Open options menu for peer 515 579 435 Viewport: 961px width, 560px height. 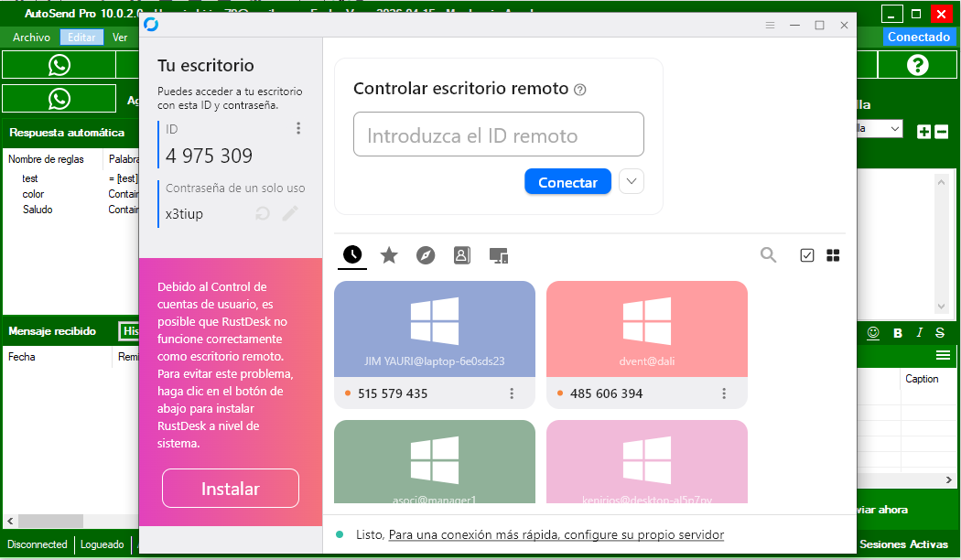tap(512, 393)
